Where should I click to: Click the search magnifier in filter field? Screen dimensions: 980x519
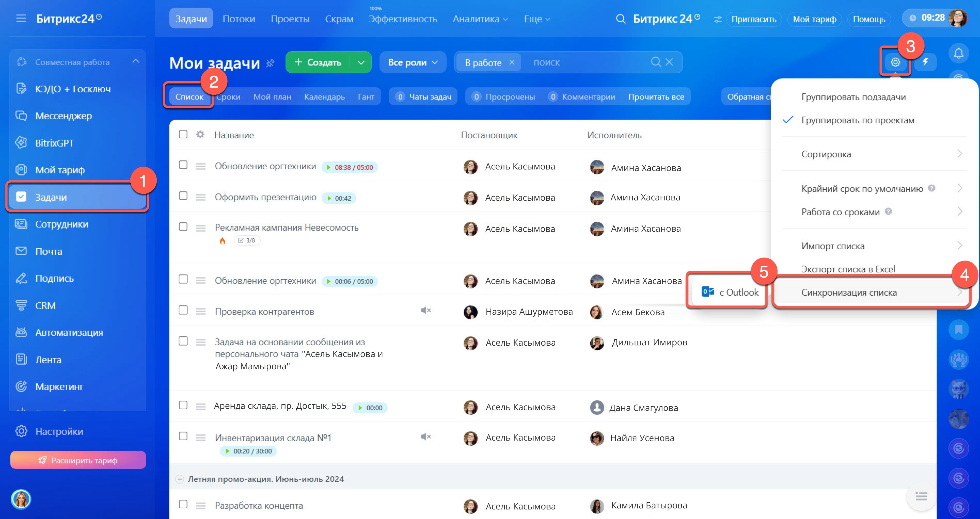[x=656, y=62]
